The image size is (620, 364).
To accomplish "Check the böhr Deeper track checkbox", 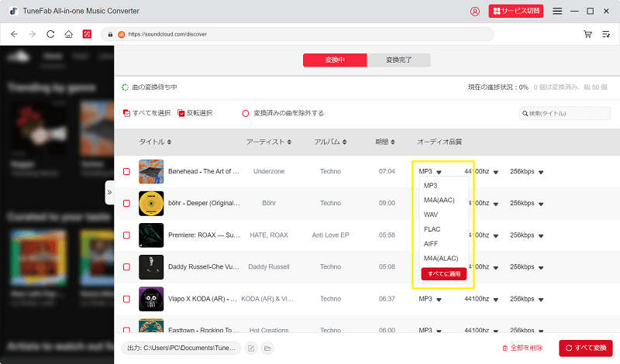I will point(126,203).
